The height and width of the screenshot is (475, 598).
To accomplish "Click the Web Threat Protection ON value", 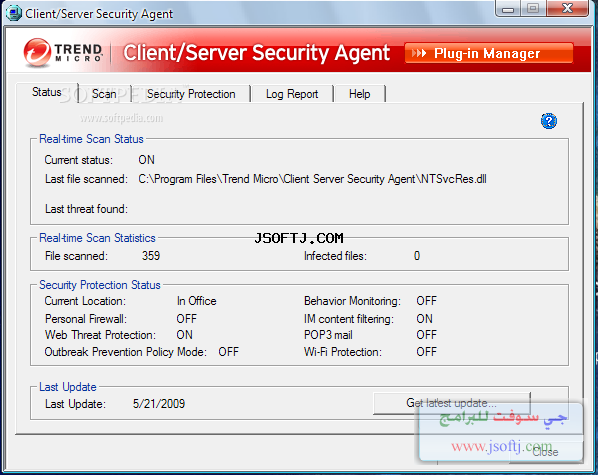I will 185,335.
